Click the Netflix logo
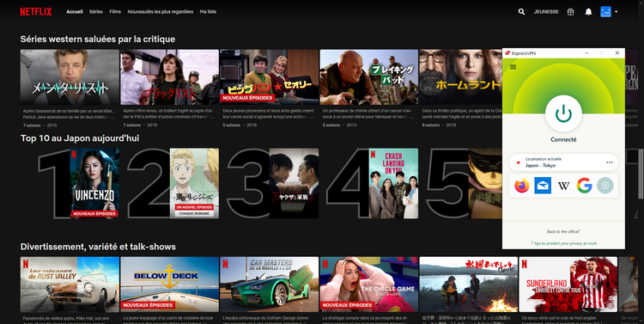The image size is (644, 324). coord(36,12)
